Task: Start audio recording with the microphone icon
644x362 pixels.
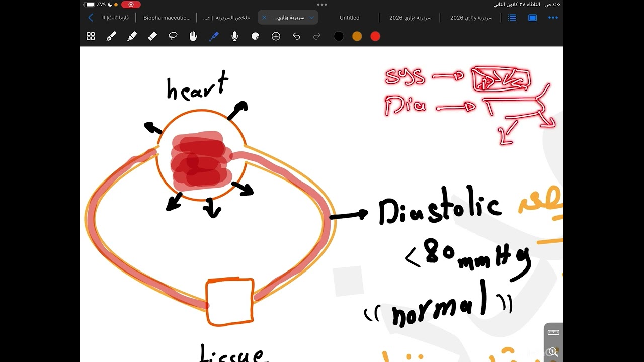Action: [x=234, y=36]
